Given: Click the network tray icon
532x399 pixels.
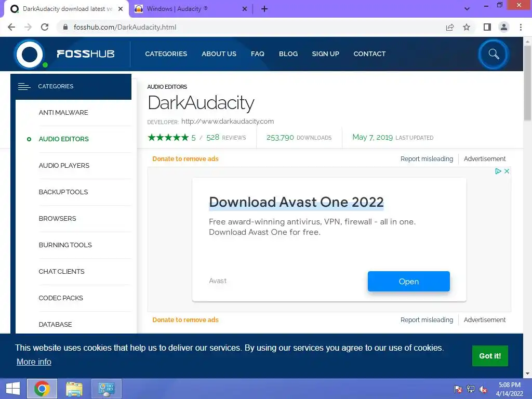Looking at the screenshot, I should coord(471,389).
